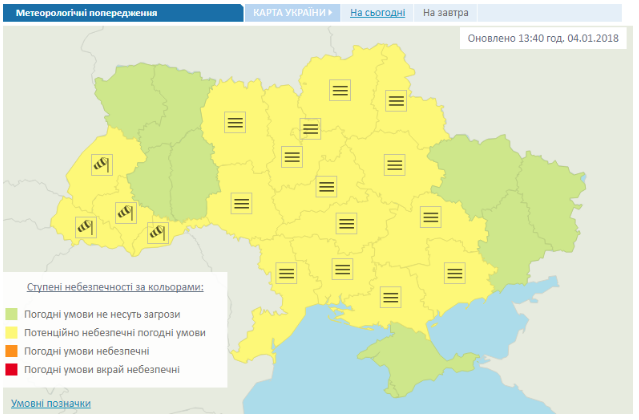Open the Умовні позначки link
Screen dimensions: 639x420
[51, 404]
